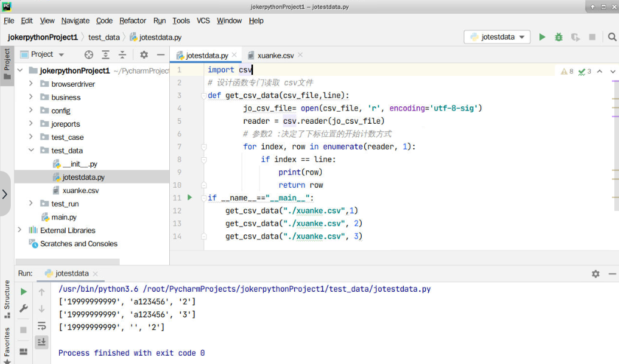Viewport: 619px width, 364px height.
Task: Place cursor on line 9 print(row)
Action: [x=300, y=172]
